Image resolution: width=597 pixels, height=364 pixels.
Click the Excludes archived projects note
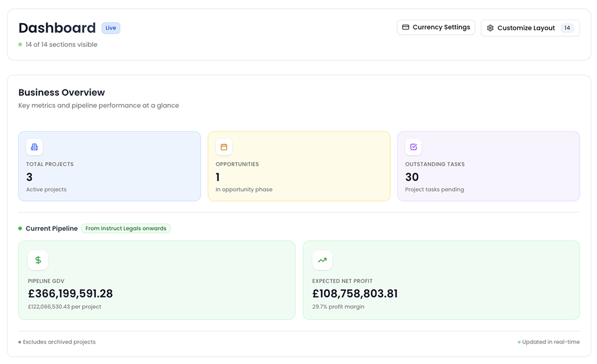click(x=59, y=342)
